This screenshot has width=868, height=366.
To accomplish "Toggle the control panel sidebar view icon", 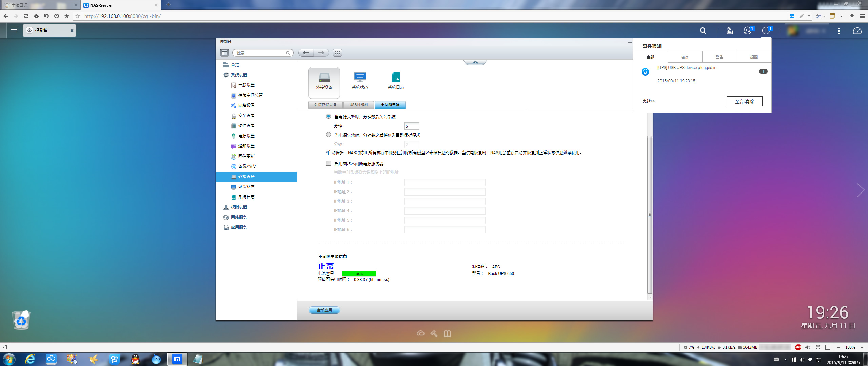I will pos(224,53).
